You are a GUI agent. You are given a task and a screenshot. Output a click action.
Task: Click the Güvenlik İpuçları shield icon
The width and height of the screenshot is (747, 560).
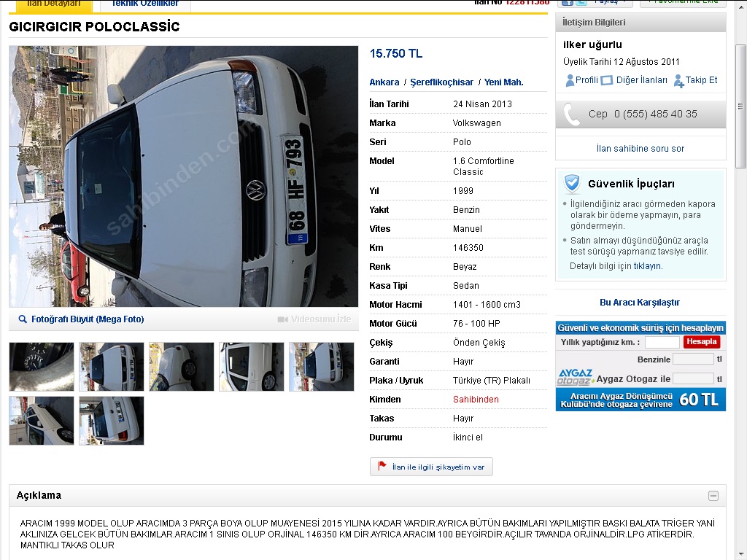coord(572,183)
